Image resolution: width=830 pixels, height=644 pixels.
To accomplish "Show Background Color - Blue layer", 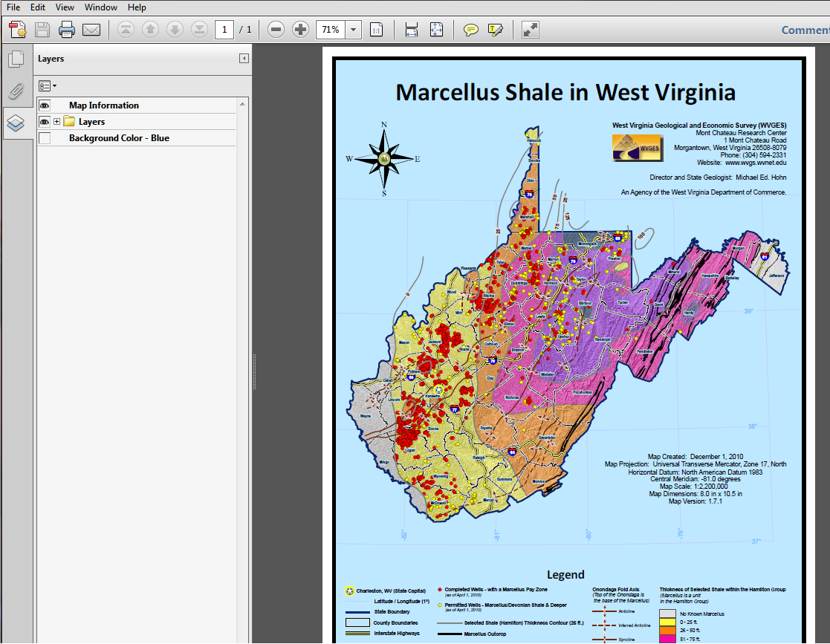I will click(45, 138).
